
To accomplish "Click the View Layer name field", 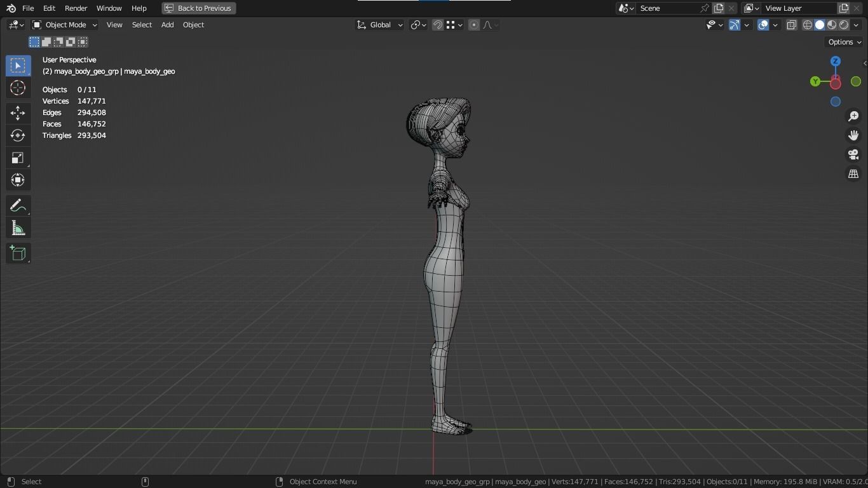I will [798, 8].
